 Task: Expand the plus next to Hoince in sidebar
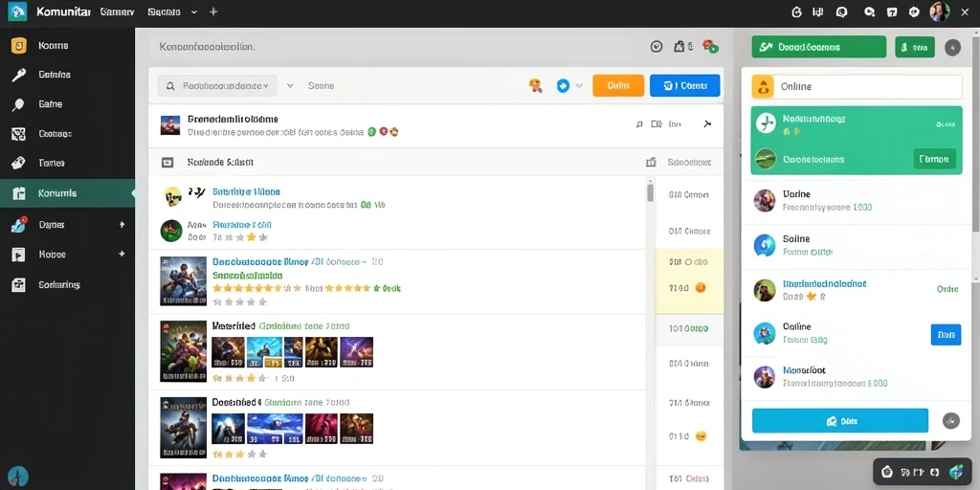click(x=122, y=254)
